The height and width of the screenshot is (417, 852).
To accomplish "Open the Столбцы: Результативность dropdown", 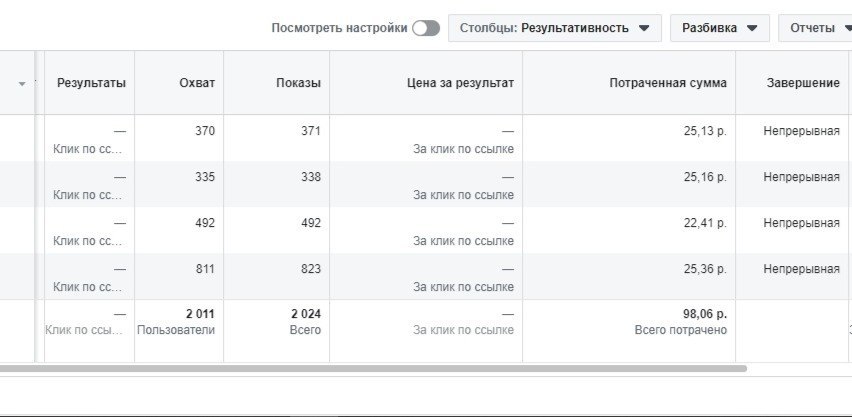I will [555, 28].
